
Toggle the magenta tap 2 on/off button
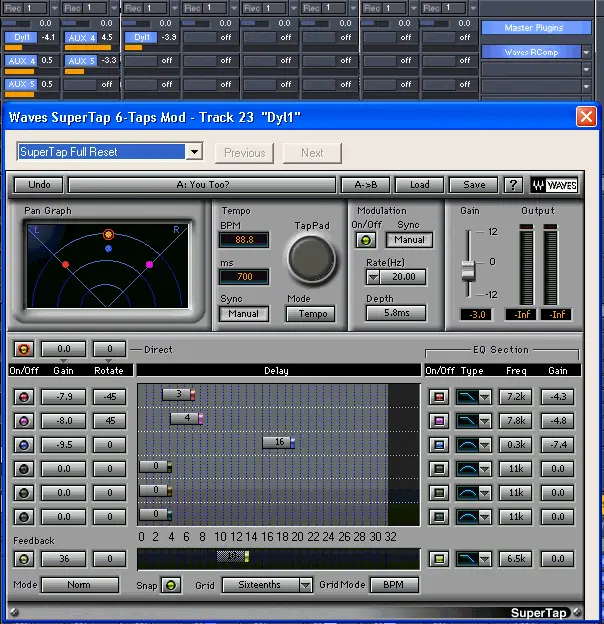(x=23, y=421)
